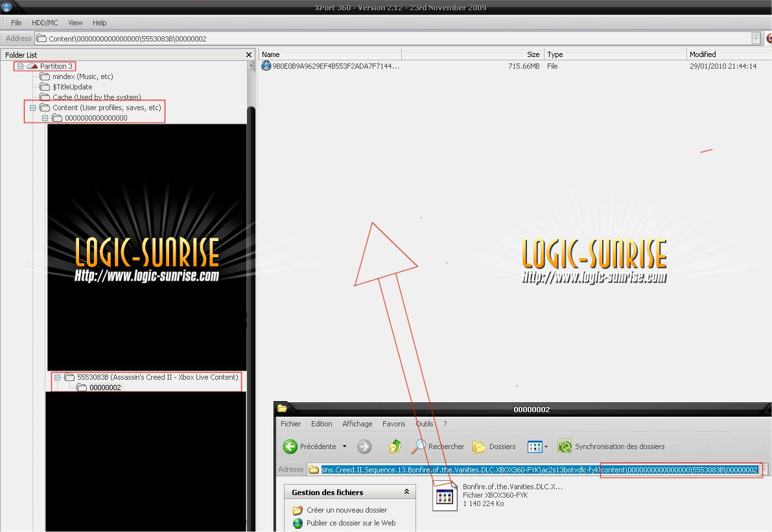Open the Explorer address dropdown arrow
Image resolution: width=772 pixels, height=532 pixels.
[764, 470]
